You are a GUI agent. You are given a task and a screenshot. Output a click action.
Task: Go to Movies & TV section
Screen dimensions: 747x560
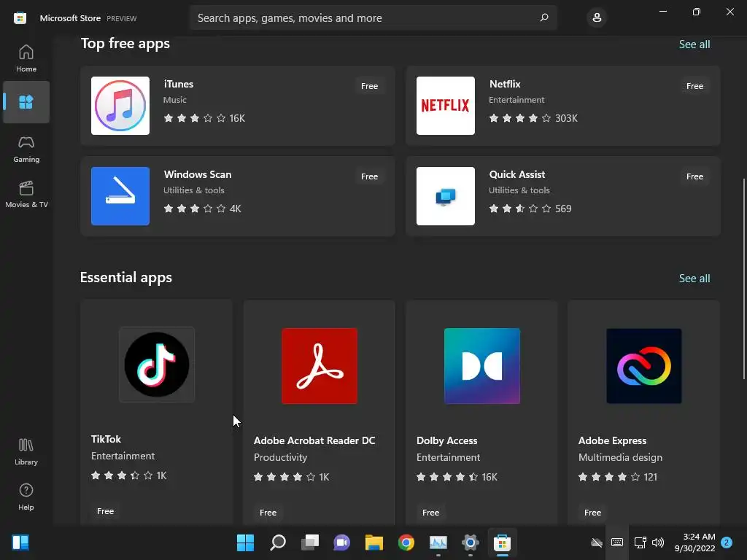click(x=26, y=194)
